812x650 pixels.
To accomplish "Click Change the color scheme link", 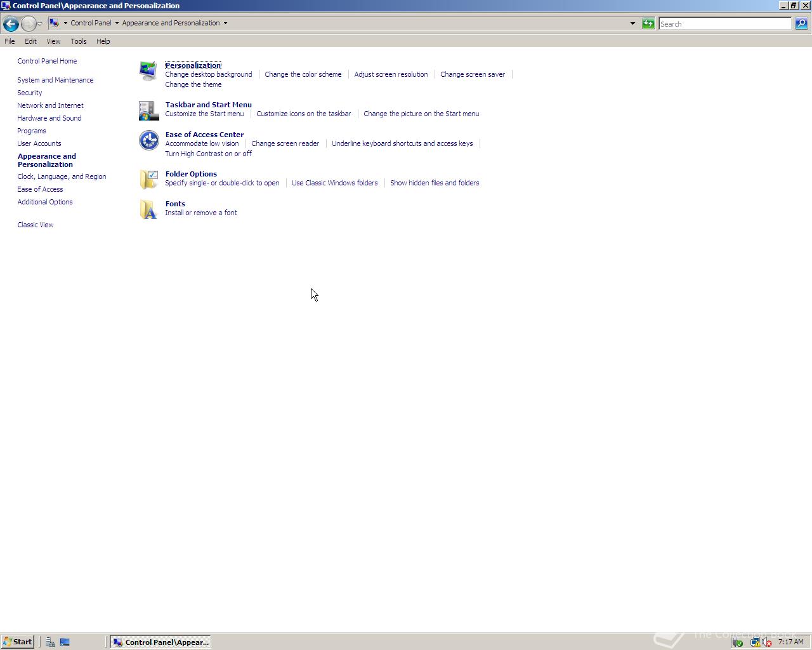I will click(303, 74).
